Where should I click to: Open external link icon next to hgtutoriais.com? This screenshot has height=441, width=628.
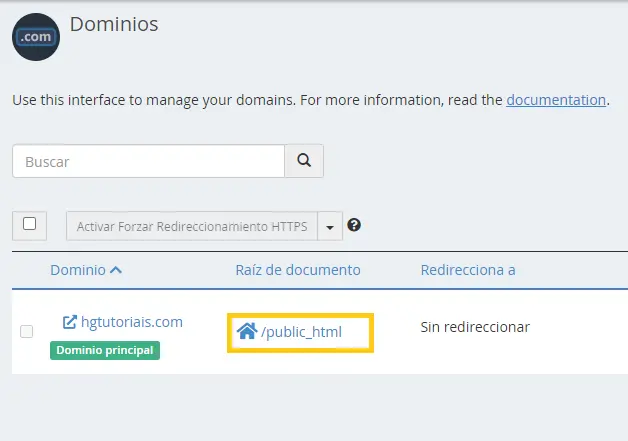tap(70, 322)
